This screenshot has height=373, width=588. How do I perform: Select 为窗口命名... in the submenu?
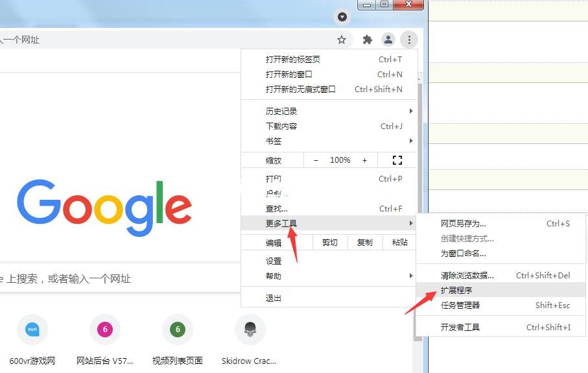tap(501, 254)
